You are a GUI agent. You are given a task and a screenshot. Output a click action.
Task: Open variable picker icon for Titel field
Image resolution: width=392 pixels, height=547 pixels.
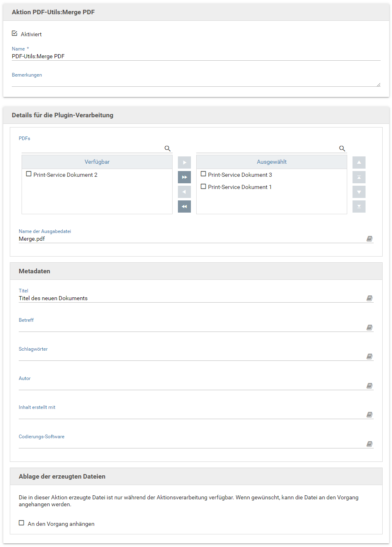click(369, 298)
